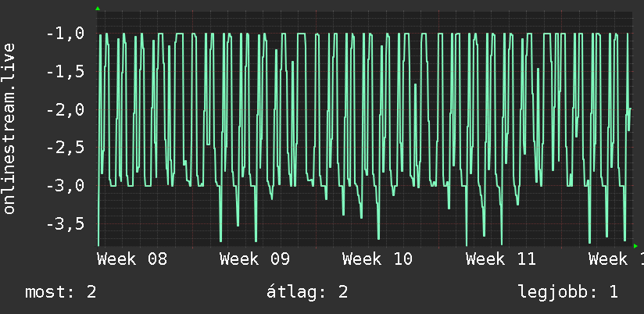The width and height of the screenshot is (644, 314).
Task: Click the "-1,5" y-axis value
Action: [66, 72]
